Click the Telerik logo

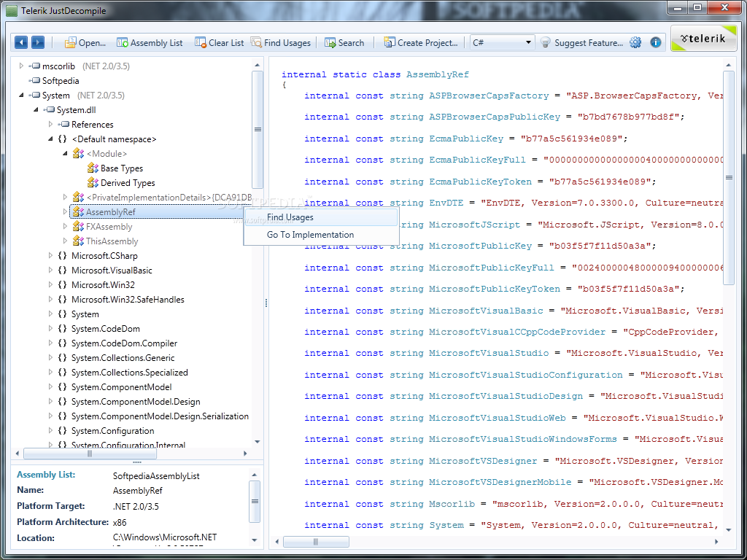click(703, 39)
